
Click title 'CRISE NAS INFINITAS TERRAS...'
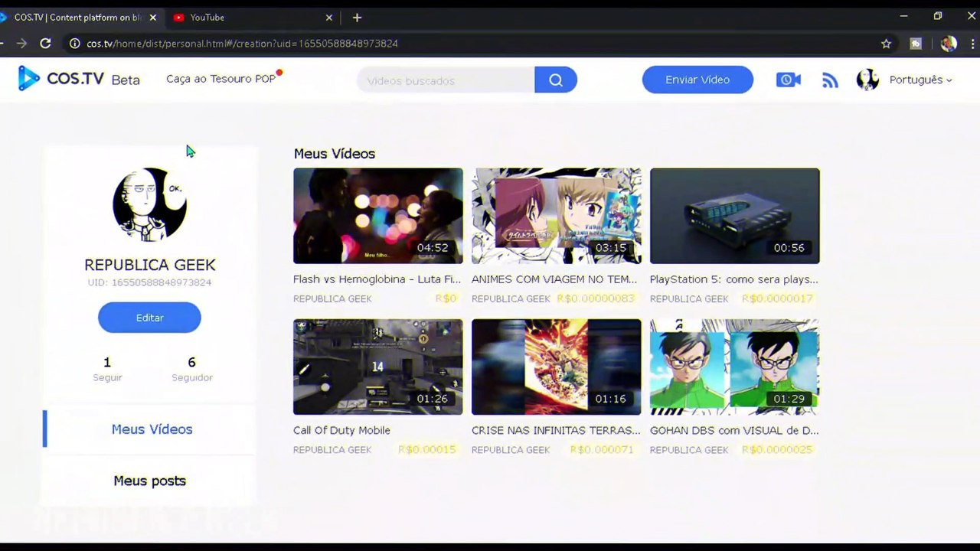point(556,430)
